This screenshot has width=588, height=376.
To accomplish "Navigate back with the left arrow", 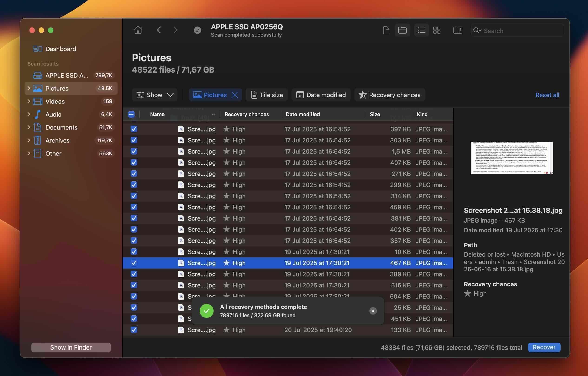I will 159,30.
